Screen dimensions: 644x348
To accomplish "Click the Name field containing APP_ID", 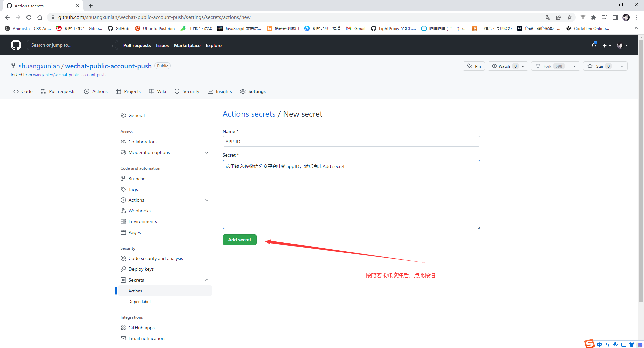I will [351, 141].
